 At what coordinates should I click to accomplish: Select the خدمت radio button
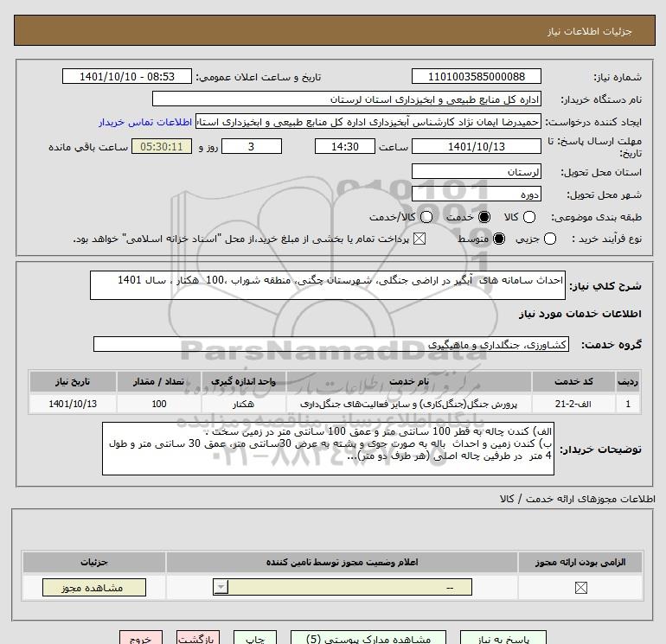483,217
